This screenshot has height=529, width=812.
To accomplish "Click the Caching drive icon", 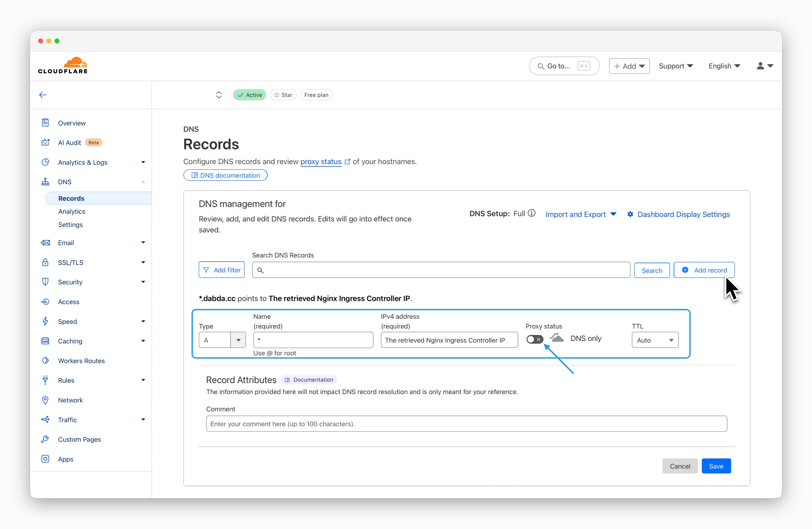I will [x=45, y=341].
